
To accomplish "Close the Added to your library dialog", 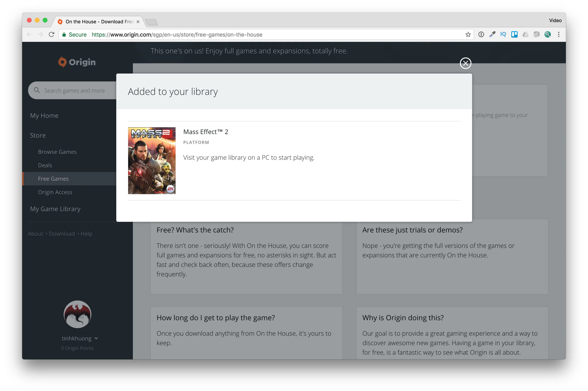I will pos(465,63).
